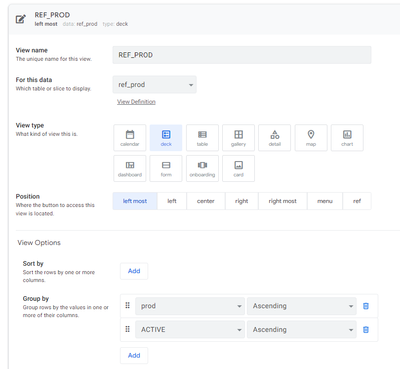Open the ACTIVE column dropdown
Image resolution: width=400 pixels, height=369 pixels.
point(190,330)
